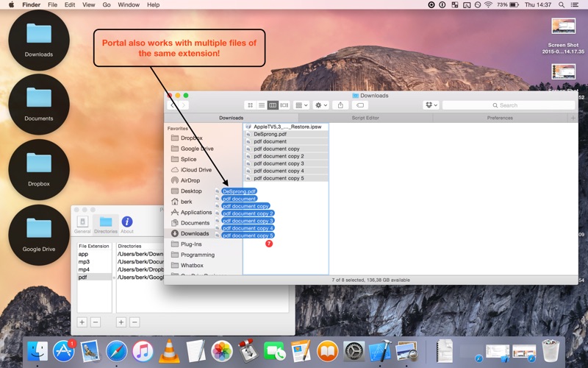This screenshot has height=368, width=588.
Task: Select the mp3 file extension row
Action: (95, 262)
